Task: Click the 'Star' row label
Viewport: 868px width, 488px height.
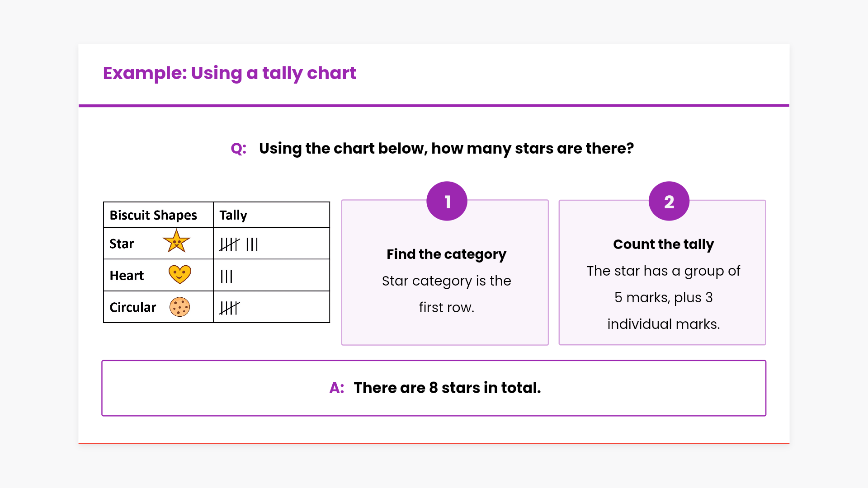Action: [122, 244]
